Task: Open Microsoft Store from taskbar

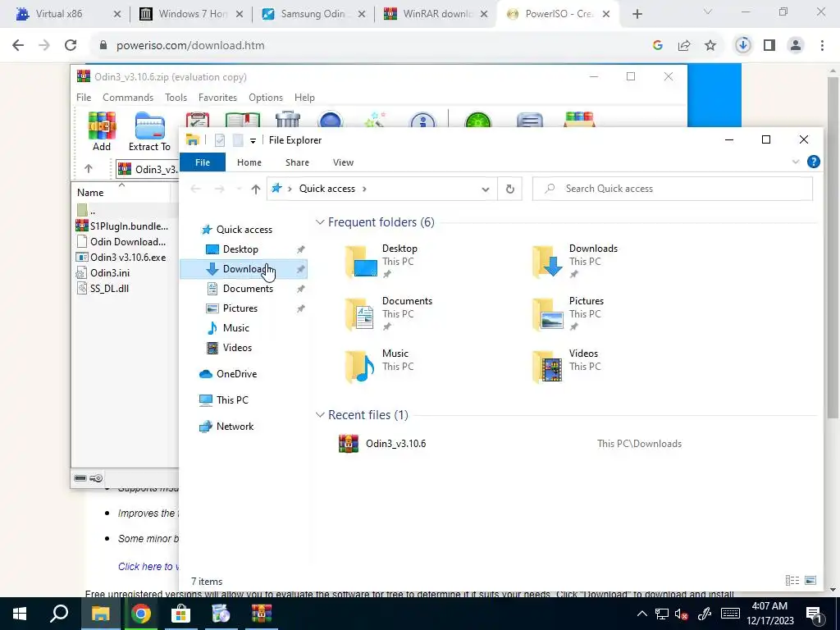Action: (x=180, y=614)
